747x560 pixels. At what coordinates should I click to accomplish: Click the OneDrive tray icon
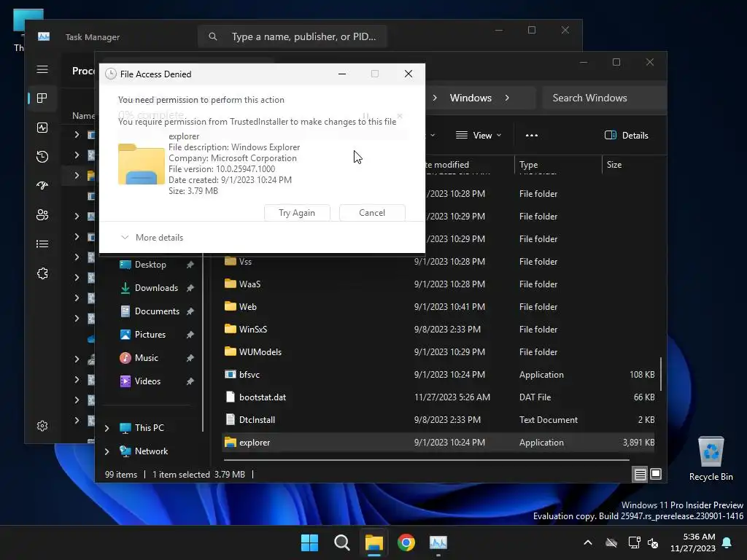pos(611,542)
